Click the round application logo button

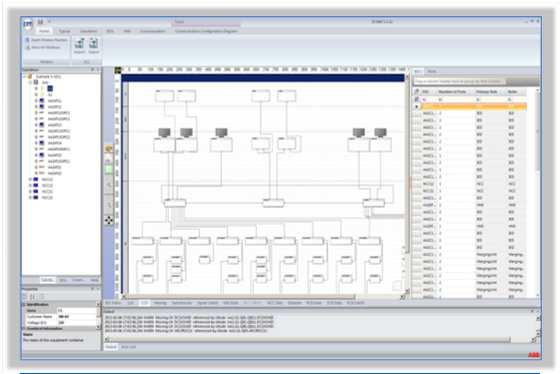click(x=28, y=24)
